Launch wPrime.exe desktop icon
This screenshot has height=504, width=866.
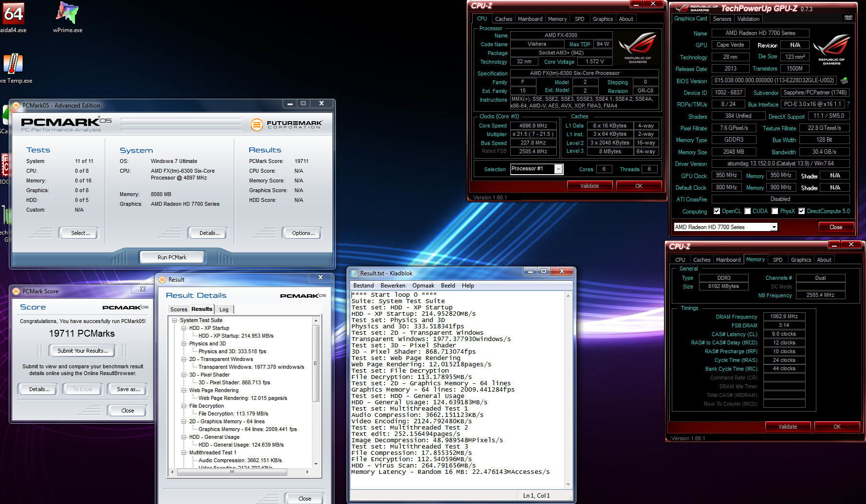67,13
